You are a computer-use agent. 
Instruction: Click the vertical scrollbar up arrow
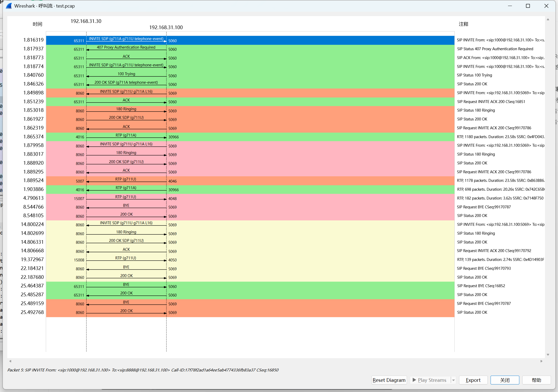pos(548,20)
